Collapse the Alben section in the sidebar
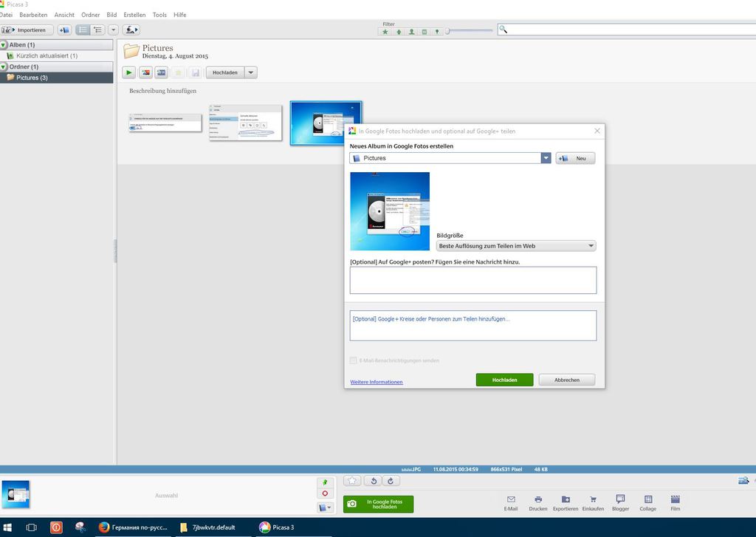Viewport: 756px width, 537px height. coord(4,45)
